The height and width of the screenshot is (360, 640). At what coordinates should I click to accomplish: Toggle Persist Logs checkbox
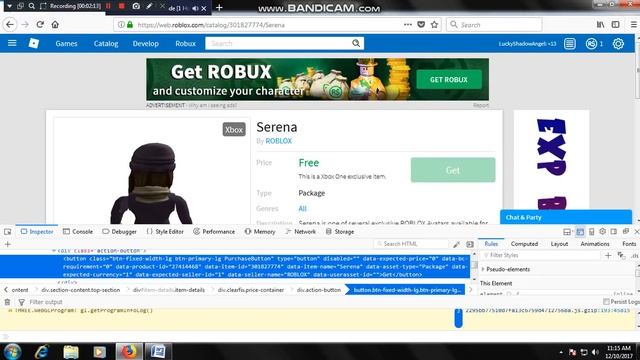coord(606,302)
